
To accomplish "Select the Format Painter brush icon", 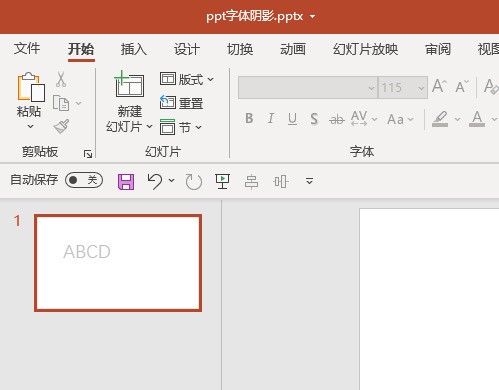I will tap(61, 126).
